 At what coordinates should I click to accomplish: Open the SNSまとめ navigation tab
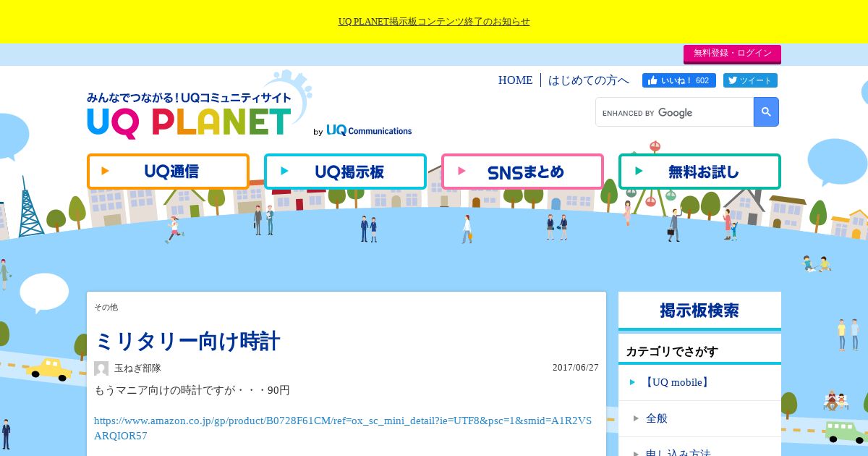click(x=522, y=172)
